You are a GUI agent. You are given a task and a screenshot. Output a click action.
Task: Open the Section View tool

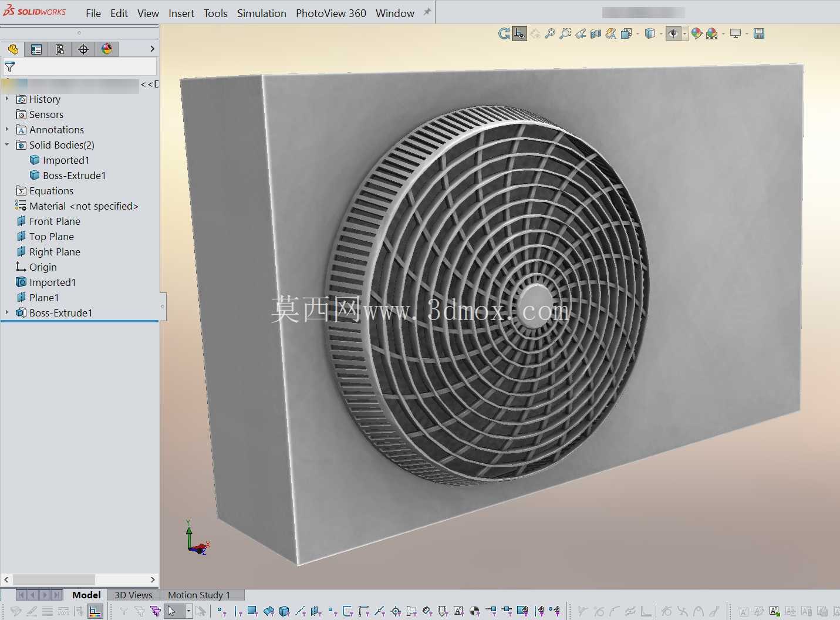pos(596,34)
